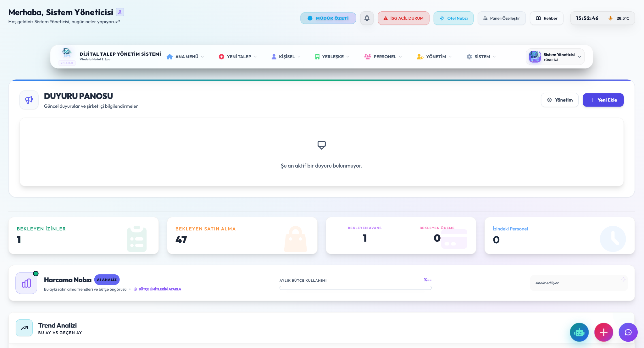644x348 pixels.
Task: Open the YÖNETİM menu
Action: click(x=434, y=57)
